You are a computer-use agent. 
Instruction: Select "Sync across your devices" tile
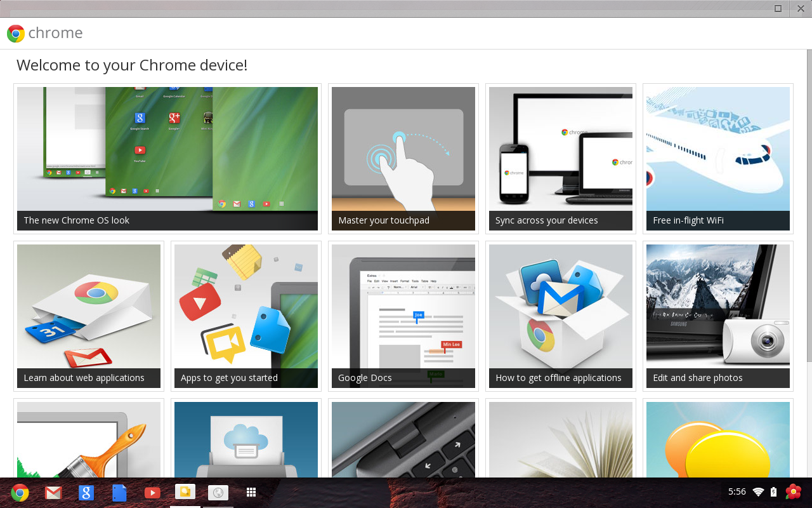pos(561,158)
